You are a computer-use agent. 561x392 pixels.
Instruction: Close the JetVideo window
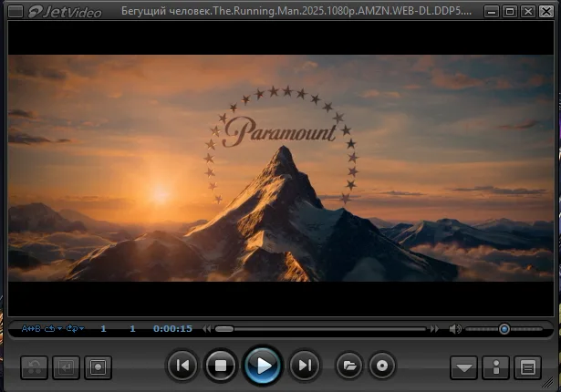click(x=546, y=12)
